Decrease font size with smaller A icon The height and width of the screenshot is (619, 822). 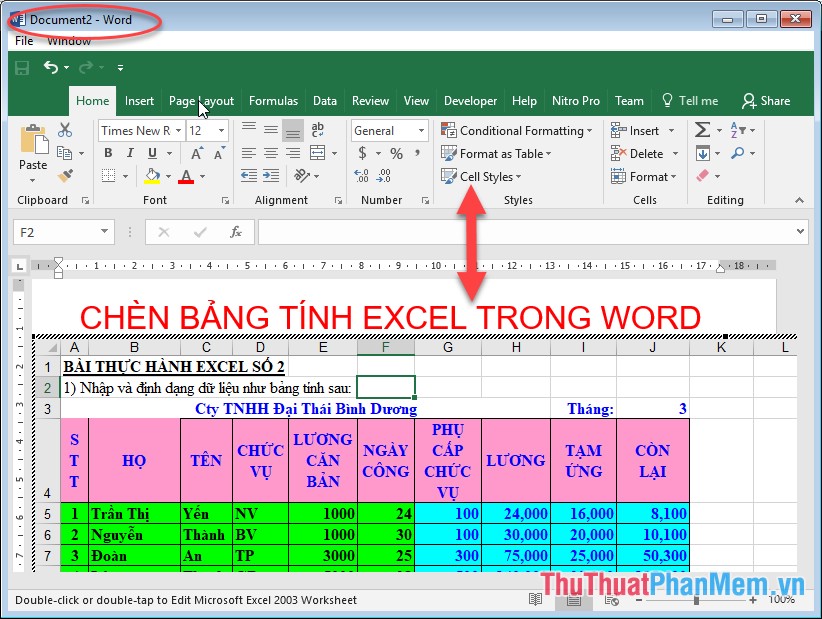219,154
